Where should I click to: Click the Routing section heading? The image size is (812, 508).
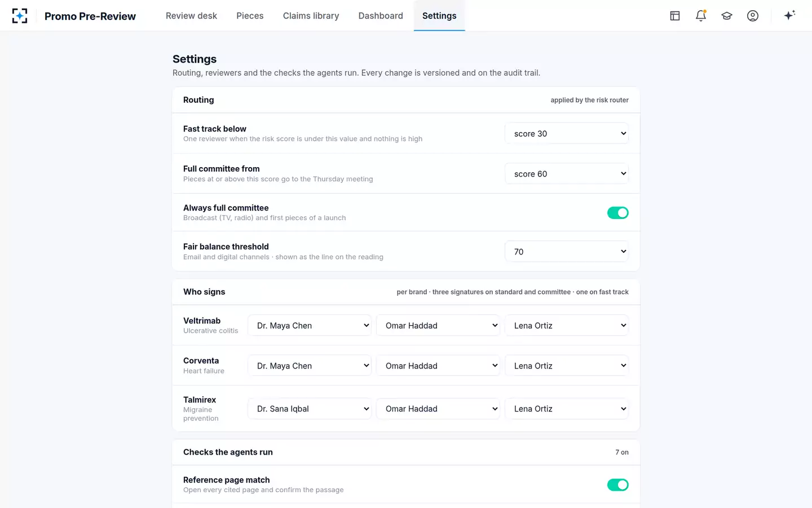[x=198, y=100]
